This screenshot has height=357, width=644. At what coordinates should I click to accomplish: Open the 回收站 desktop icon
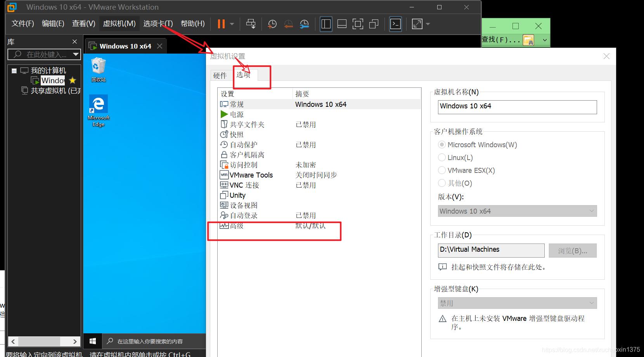[99, 70]
